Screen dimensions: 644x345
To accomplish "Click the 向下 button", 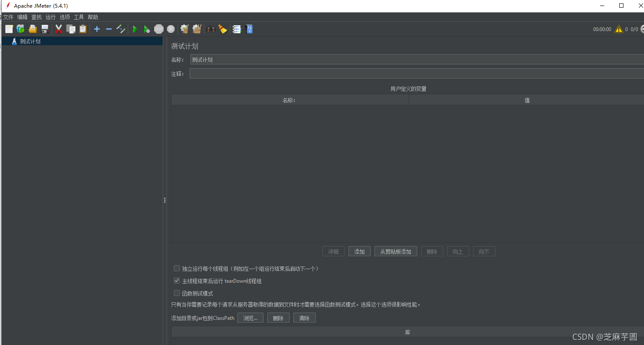I will point(484,252).
